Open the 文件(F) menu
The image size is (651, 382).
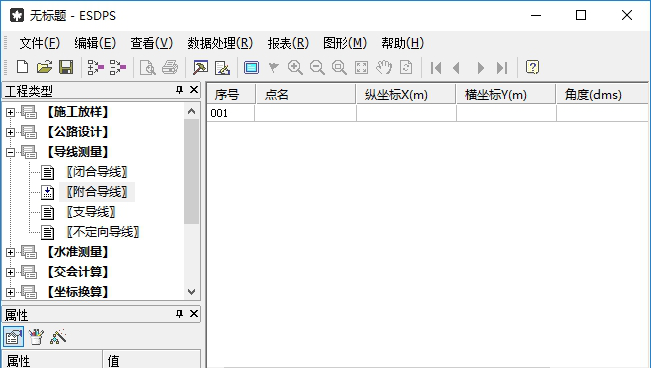pos(40,43)
